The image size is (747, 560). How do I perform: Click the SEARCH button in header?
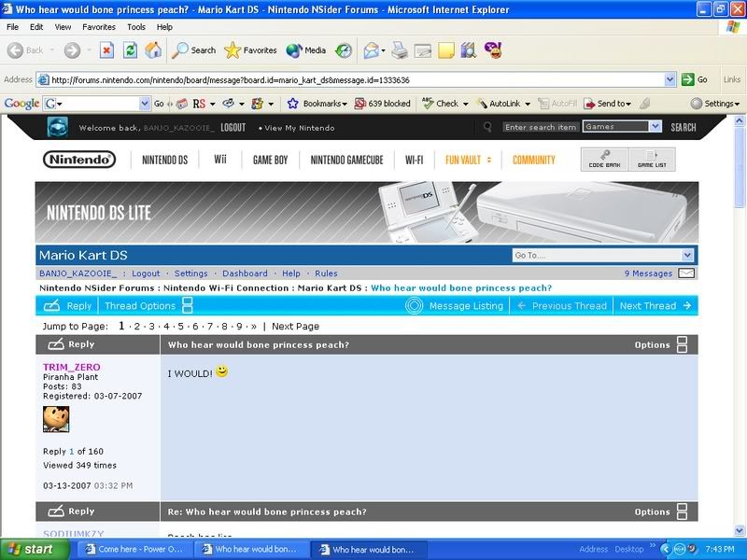(684, 127)
